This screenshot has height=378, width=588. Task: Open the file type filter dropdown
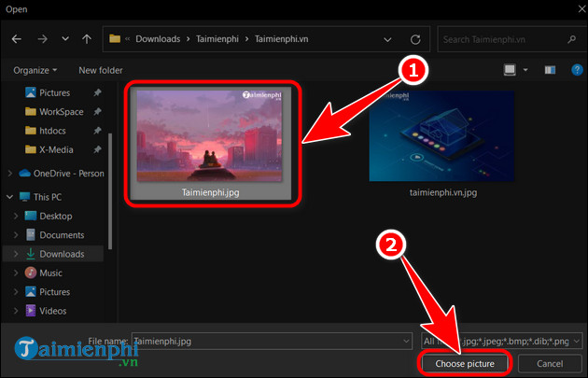(501, 341)
